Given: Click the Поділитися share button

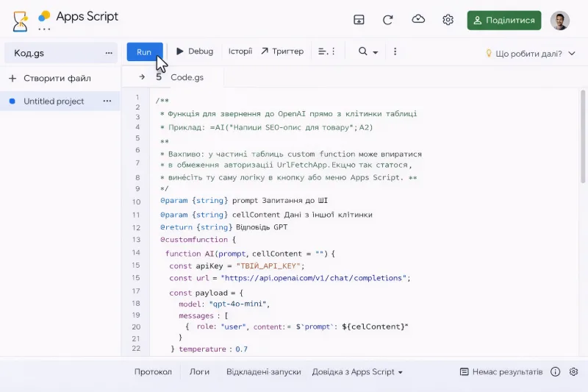Looking at the screenshot, I should click(504, 21).
